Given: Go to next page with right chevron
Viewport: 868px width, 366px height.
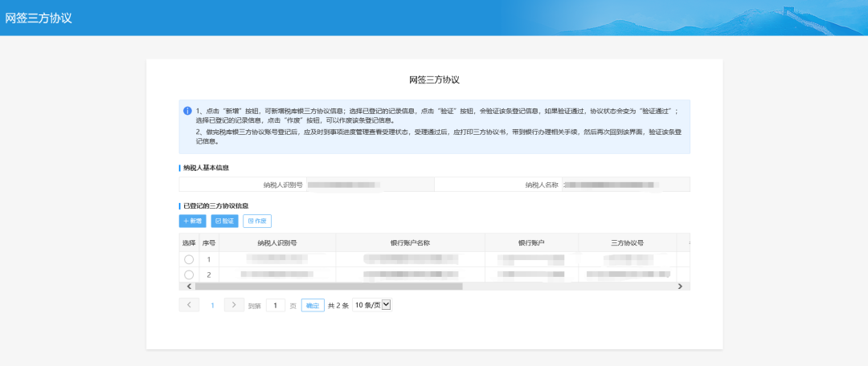Looking at the screenshot, I should pyautogui.click(x=234, y=305).
